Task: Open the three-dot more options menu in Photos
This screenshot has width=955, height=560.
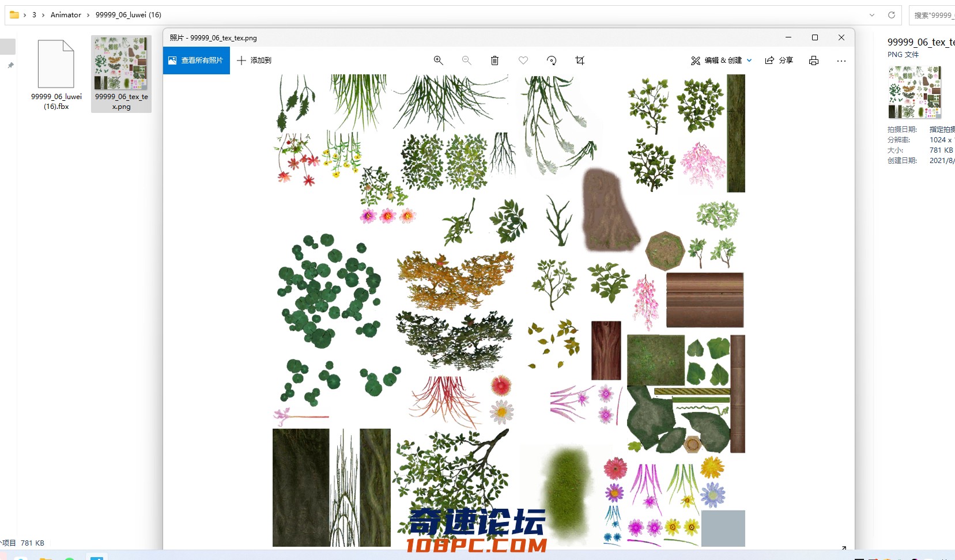Action: 841,60
